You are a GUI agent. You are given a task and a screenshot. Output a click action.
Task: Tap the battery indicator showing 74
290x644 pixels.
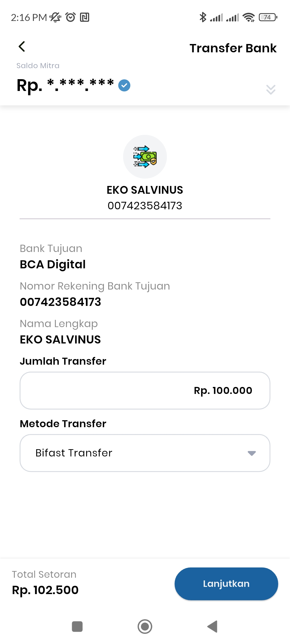(268, 17)
